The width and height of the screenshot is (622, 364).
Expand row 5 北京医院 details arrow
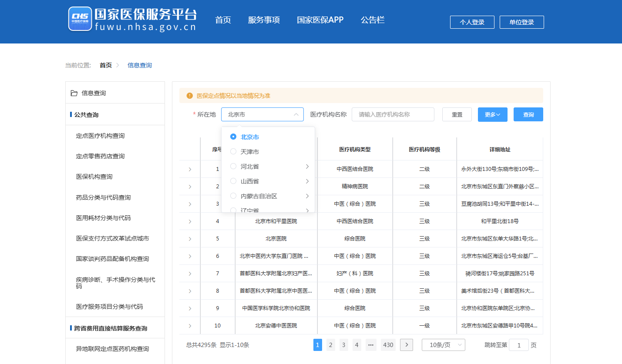[190, 239]
